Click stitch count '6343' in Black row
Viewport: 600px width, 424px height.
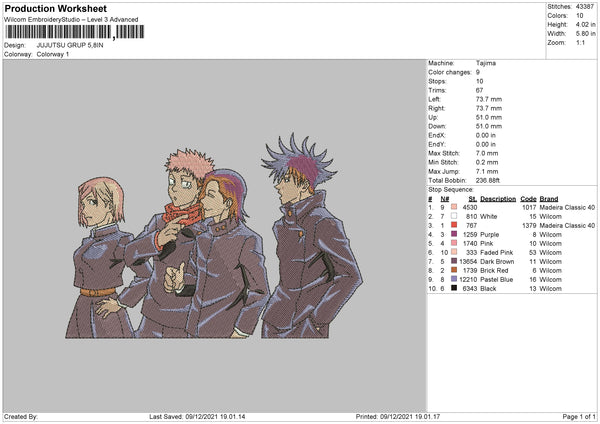click(x=470, y=289)
